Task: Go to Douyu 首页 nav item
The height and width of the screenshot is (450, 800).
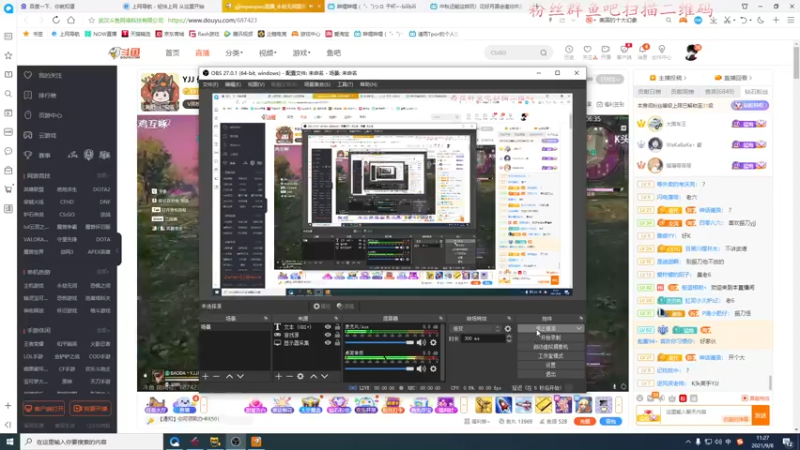Action: [x=172, y=53]
